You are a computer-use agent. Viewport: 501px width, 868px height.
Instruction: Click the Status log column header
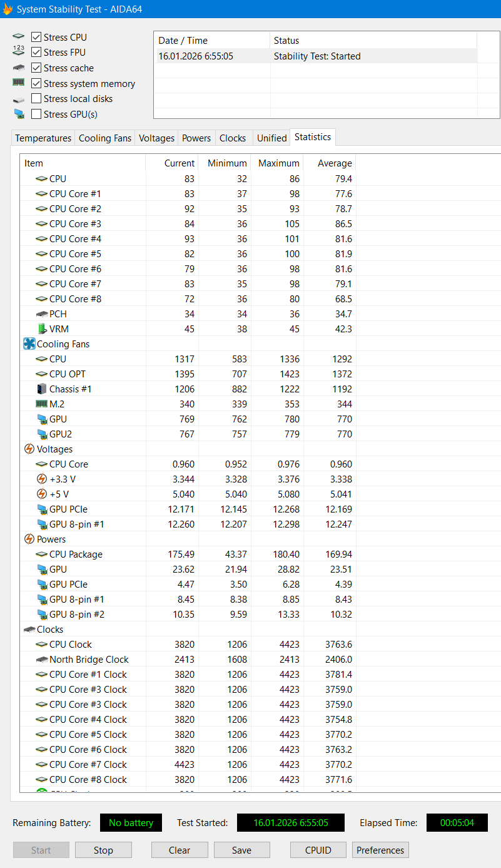point(373,40)
